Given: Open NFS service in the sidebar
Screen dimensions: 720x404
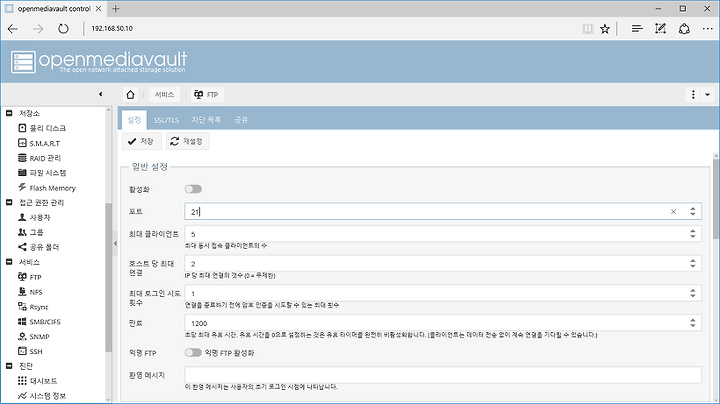Looking at the screenshot, I should [30, 292].
